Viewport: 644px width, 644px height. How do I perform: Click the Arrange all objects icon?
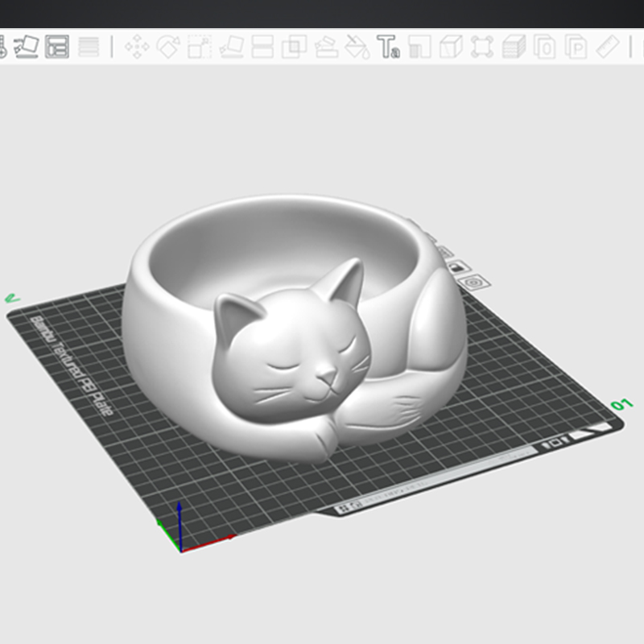click(57, 47)
